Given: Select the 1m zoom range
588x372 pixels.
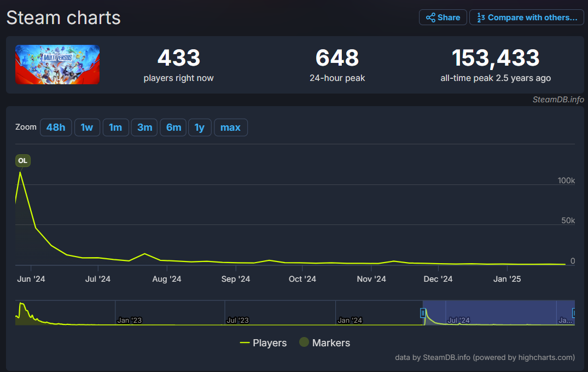Looking at the screenshot, I should pyautogui.click(x=115, y=127).
